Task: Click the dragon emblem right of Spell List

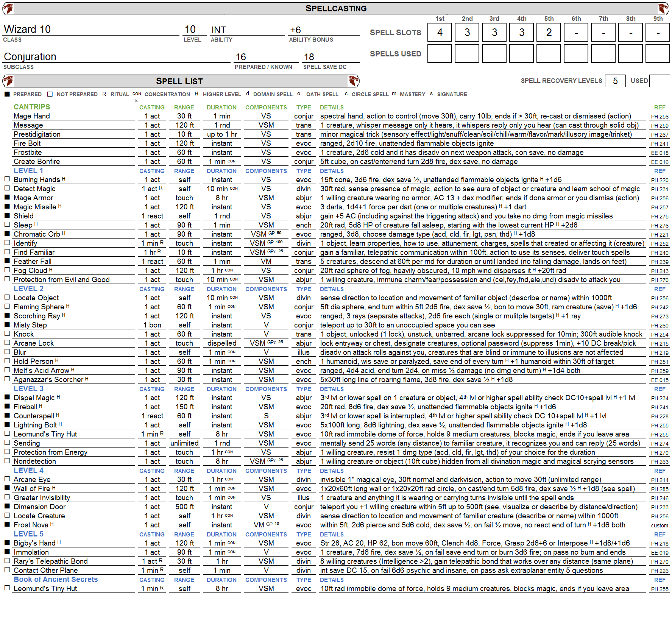Action: tap(354, 81)
